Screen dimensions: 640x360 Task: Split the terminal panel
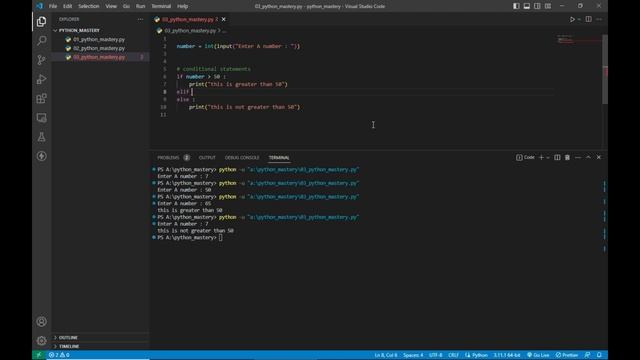click(x=557, y=158)
